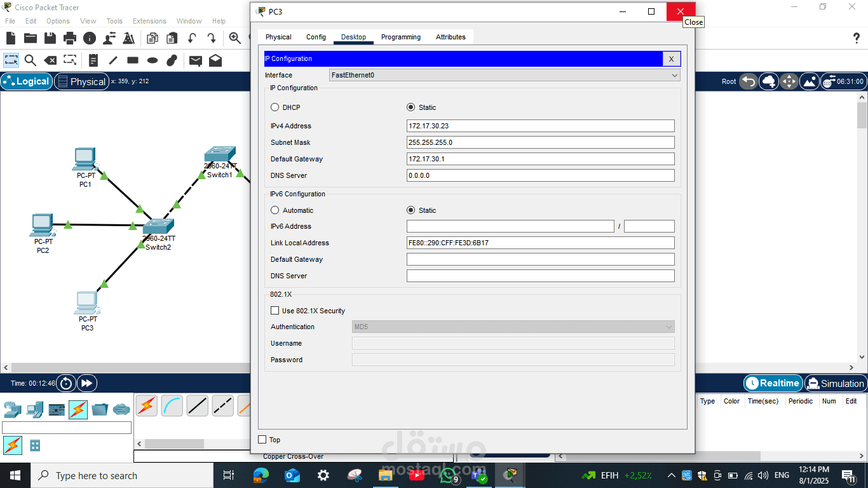Screen dimensions: 868x488
Task: Open Network Information with the 'i' icon
Action: point(90,38)
